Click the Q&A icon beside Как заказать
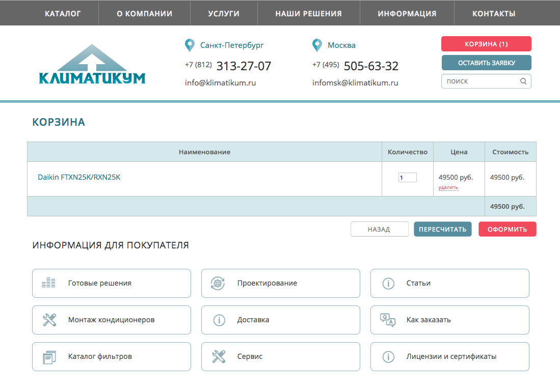 (x=388, y=320)
